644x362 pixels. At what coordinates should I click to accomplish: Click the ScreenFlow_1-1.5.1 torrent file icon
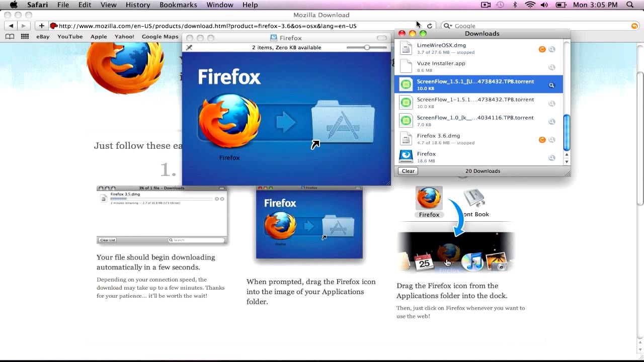click(406, 103)
